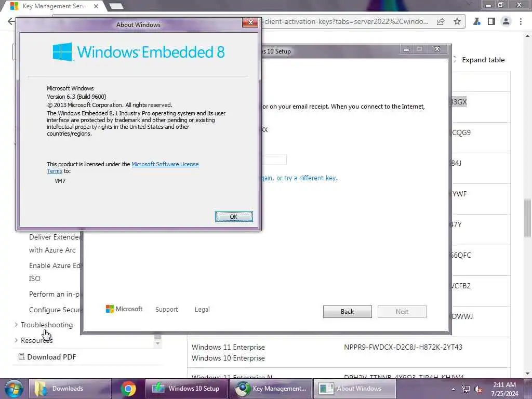This screenshot has height=399, width=532.
Task: Expand the Troubleshooting sidebar section
Action: coord(46,325)
